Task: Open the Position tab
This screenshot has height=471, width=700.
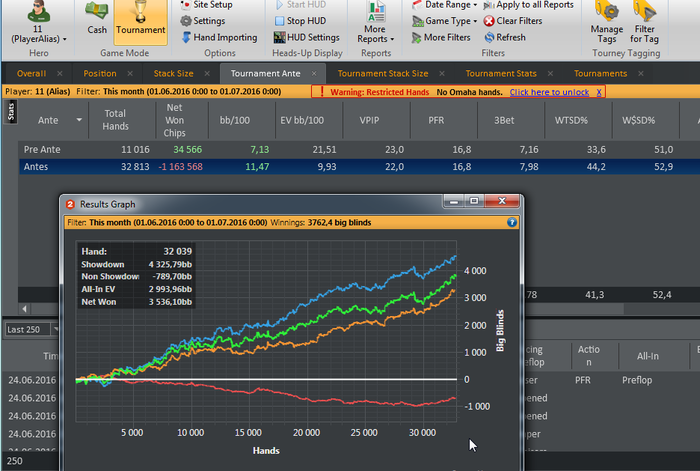Action: (100, 73)
